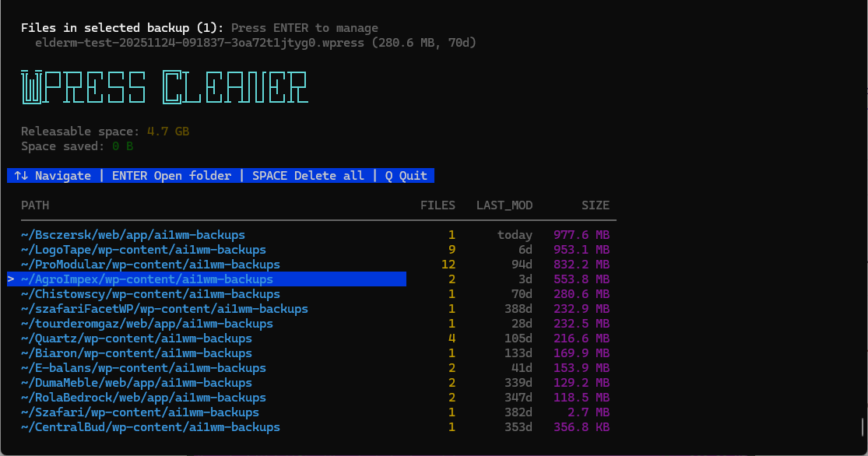Click the Q Quit command
This screenshot has width=868, height=456.
[405, 175]
